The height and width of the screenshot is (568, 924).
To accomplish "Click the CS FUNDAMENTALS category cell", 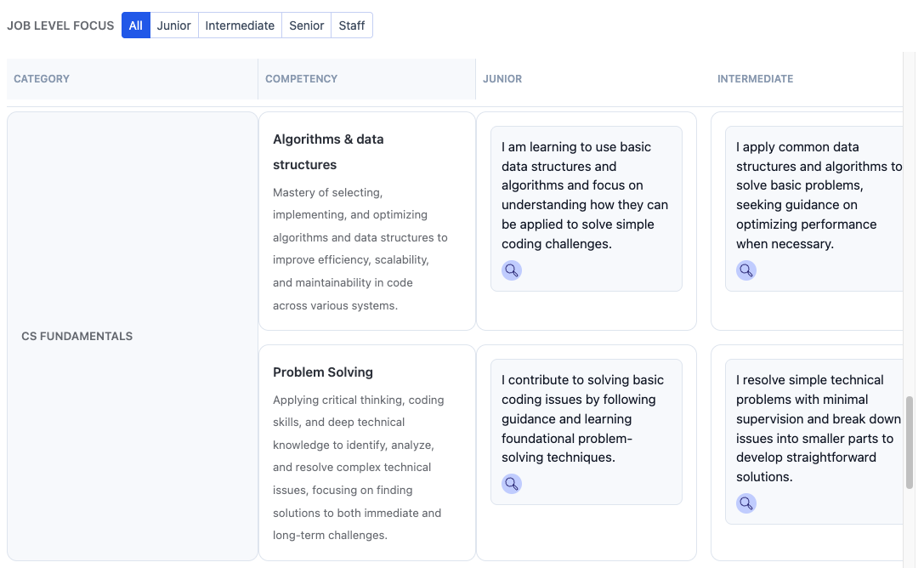I will click(131, 336).
